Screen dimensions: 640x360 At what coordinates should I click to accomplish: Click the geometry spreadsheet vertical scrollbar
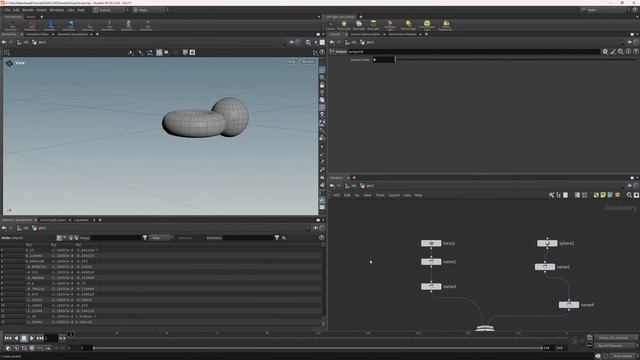pyautogui.click(x=324, y=284)
